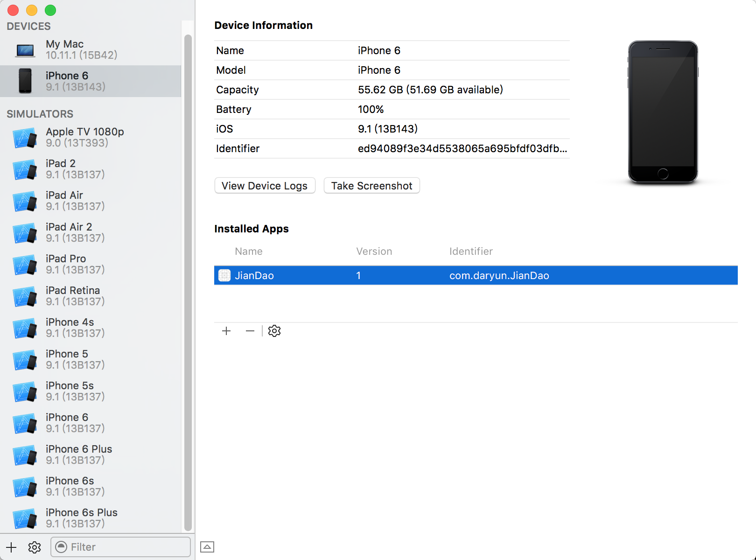Open installed apps gear menu

click(x=274, y=331)
